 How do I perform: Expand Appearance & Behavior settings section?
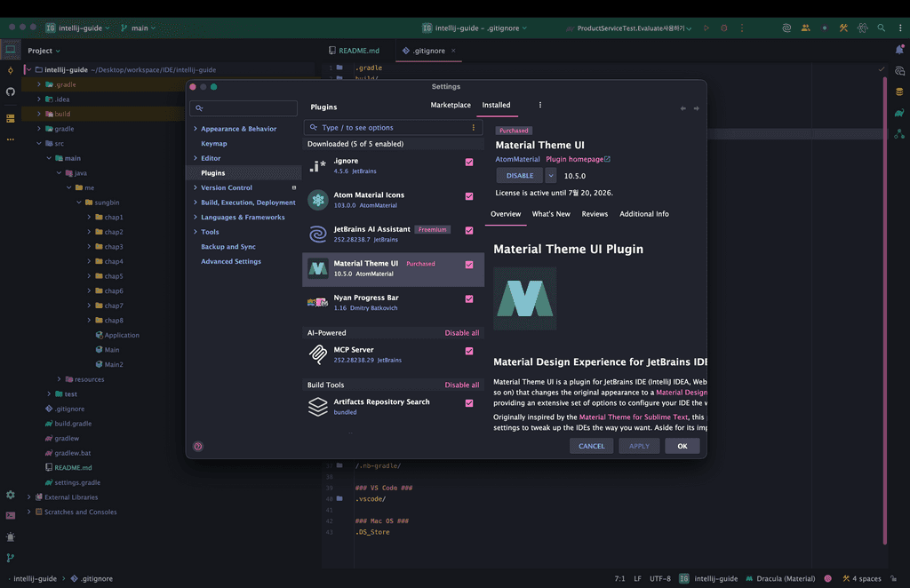196,129
